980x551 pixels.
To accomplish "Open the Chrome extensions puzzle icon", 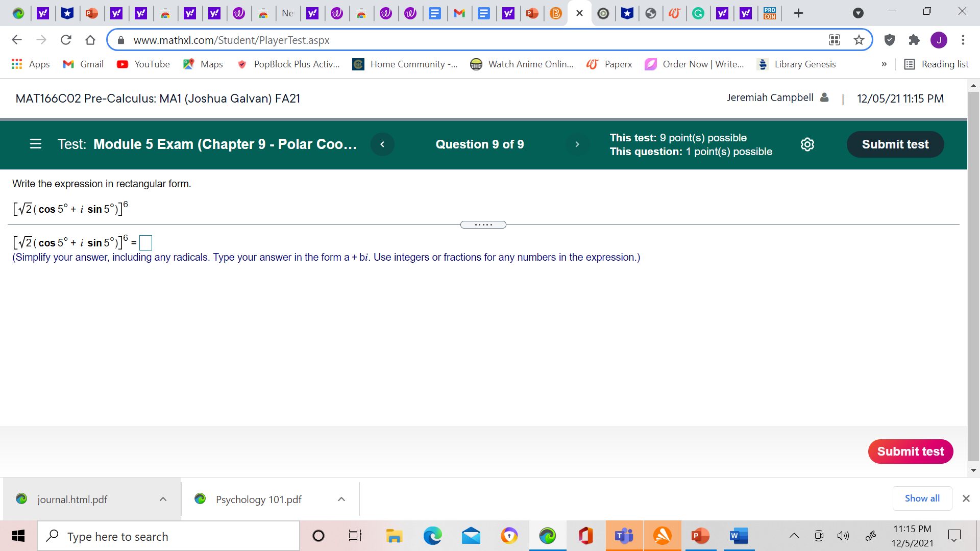I will (914, 40).
